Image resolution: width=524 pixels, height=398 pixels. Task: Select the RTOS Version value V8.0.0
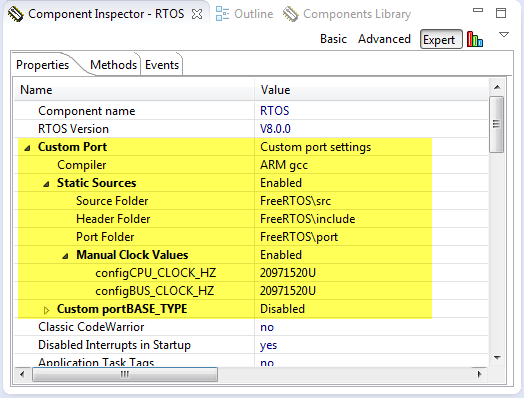275,129
